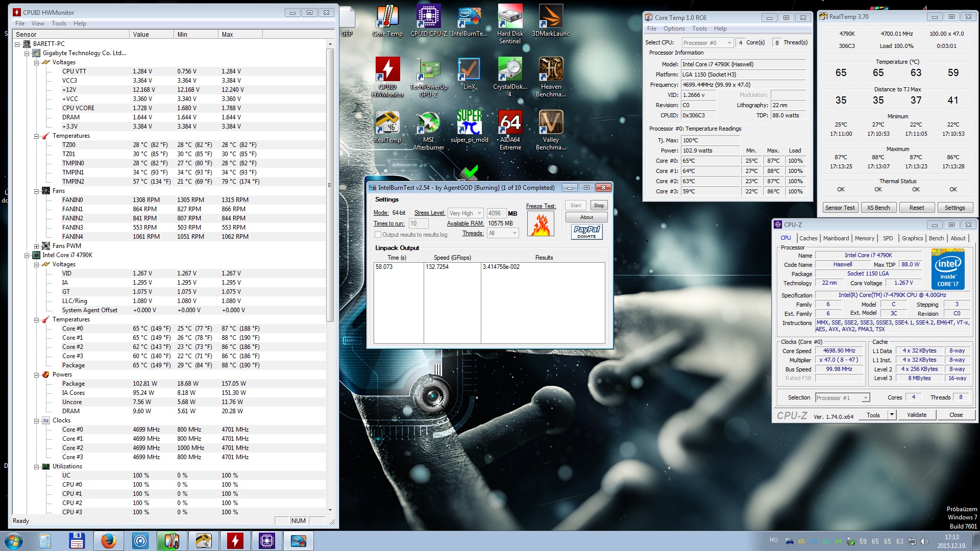The image size is (980, 551).
Task: Collapse Intel Core i7 4790K node
Action: click(x=27, y=255)
